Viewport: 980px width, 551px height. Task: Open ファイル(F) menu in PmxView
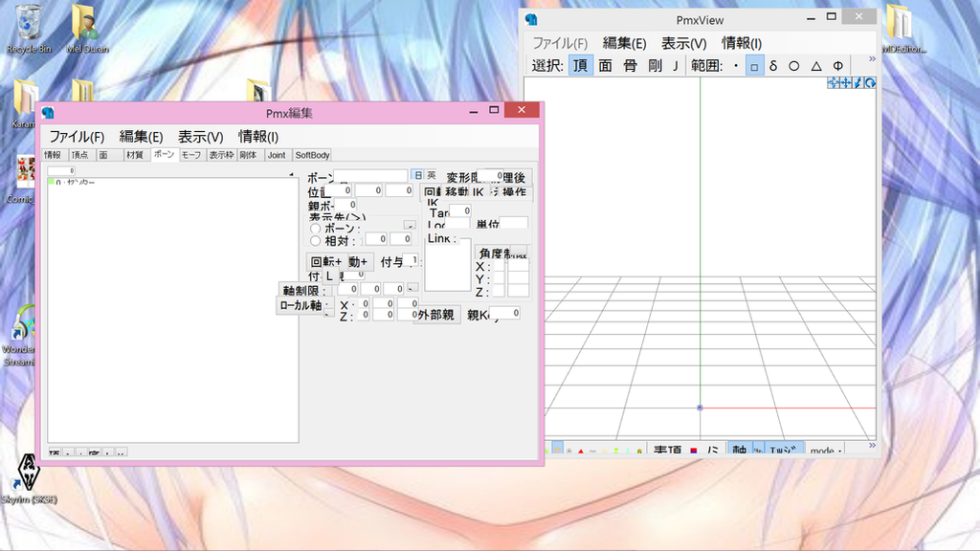pos(560,43)
